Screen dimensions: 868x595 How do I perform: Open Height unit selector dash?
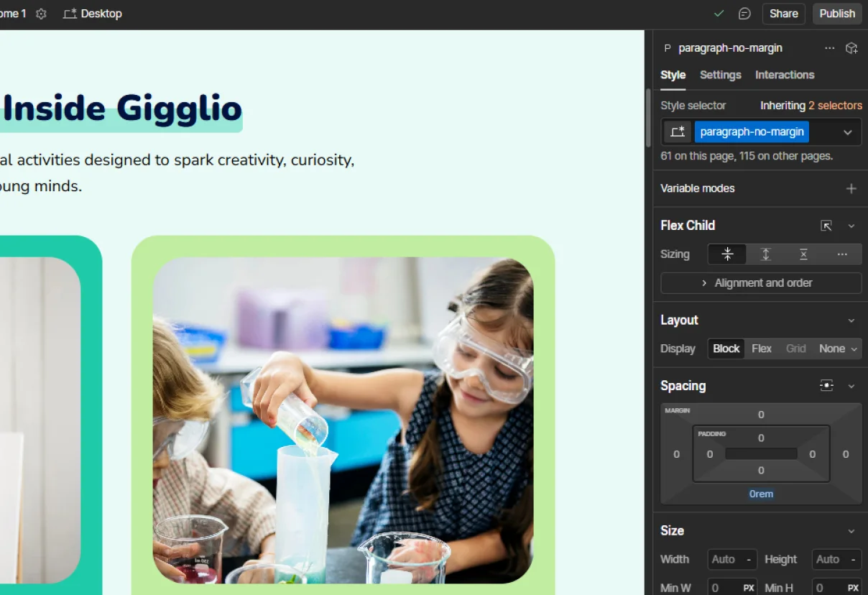pos(854,559)
